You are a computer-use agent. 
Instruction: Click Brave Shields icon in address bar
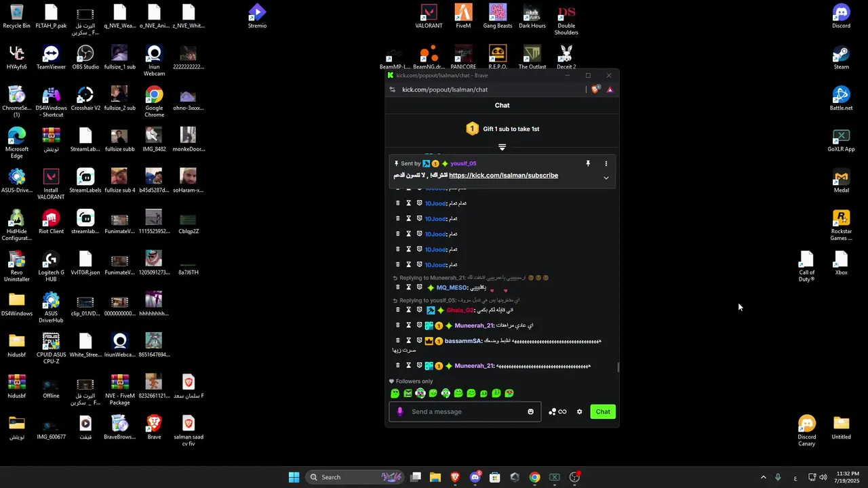[595, 89]
